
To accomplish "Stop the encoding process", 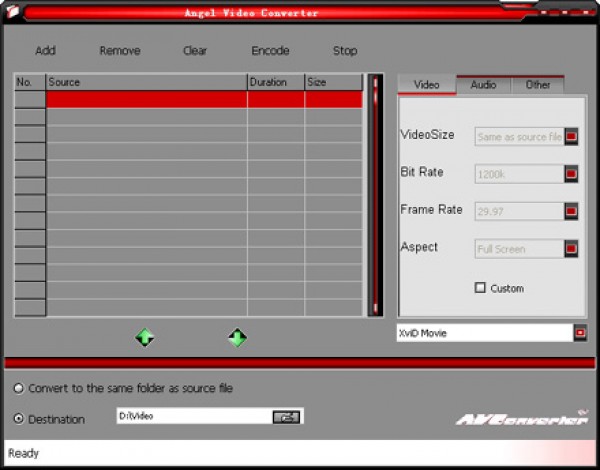I will click(345, 51).
